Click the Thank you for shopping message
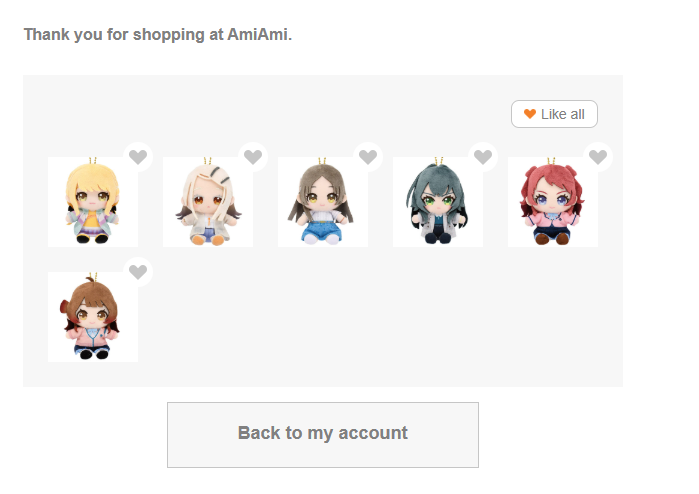The width and height of the screenshot is (699, 494). tap(158, 34)
